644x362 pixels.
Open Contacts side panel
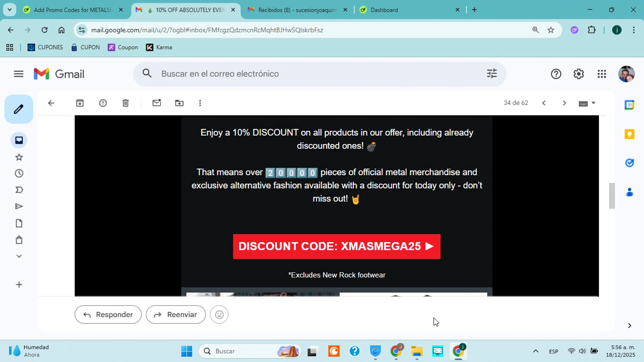pos(629,192)
